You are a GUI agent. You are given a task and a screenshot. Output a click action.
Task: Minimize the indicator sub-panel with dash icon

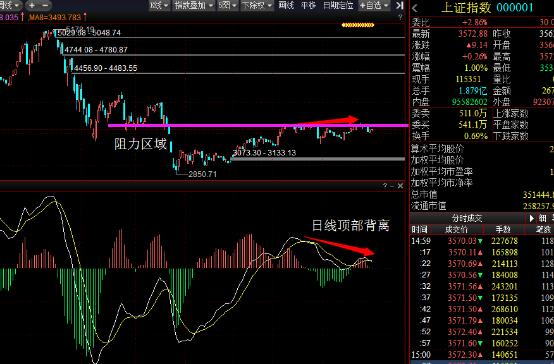coord(392,186)
